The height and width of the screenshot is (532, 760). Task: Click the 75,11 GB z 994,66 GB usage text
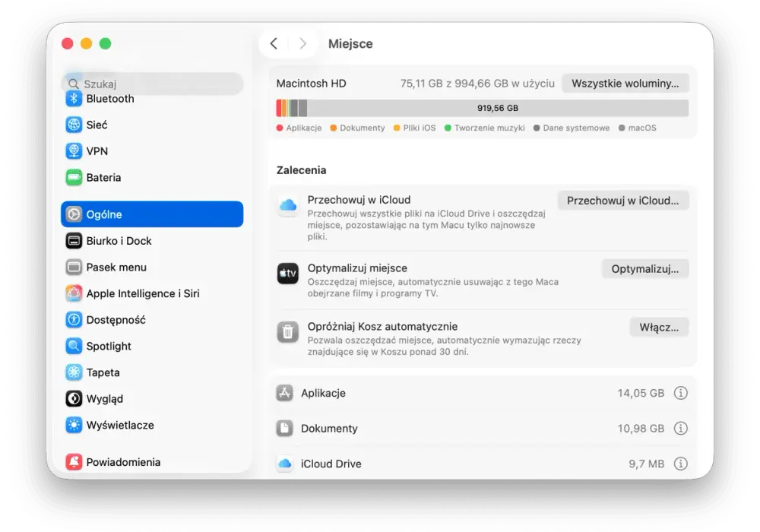tap(477, 84)
